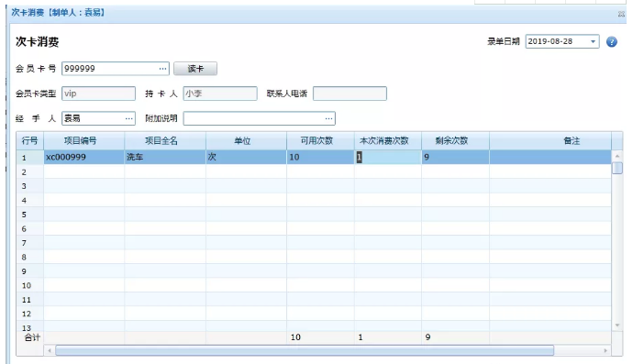Open the 录单日期 date dropdown arrow
This screenshot has width=633, height=364.
pyautogui.click(x=593, y=41)
